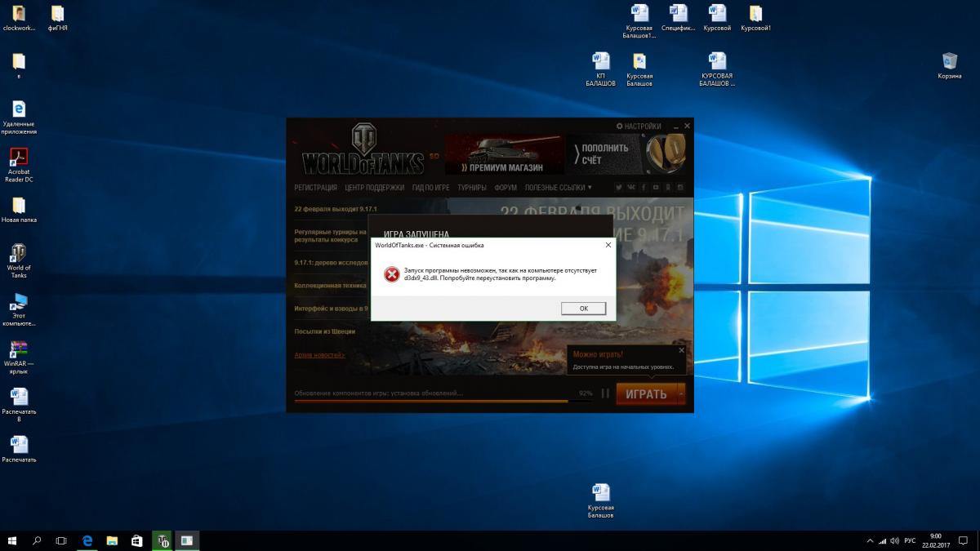The width and height of the screenshot is (980, 551).
Task: Open the YouTube icon in the launcher
Action: click(656, 188)
